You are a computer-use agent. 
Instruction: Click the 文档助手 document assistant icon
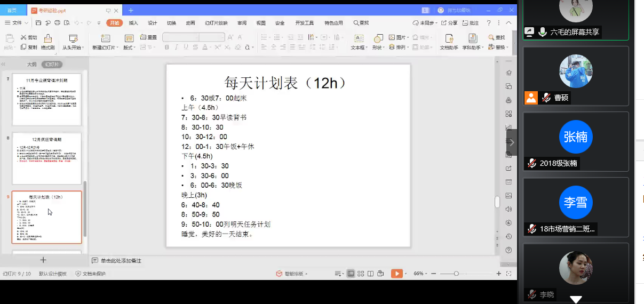click(x=449, y=38)
